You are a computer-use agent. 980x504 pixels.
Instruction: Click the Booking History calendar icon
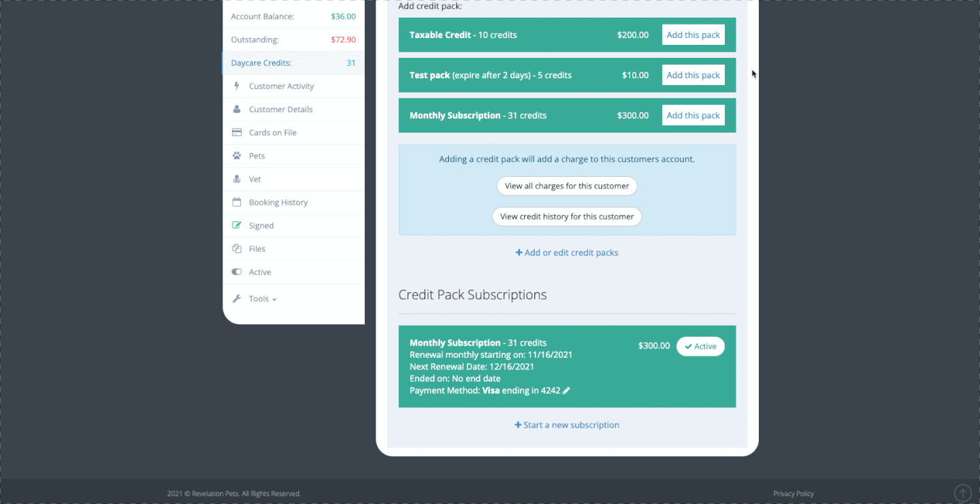(237, 202)
